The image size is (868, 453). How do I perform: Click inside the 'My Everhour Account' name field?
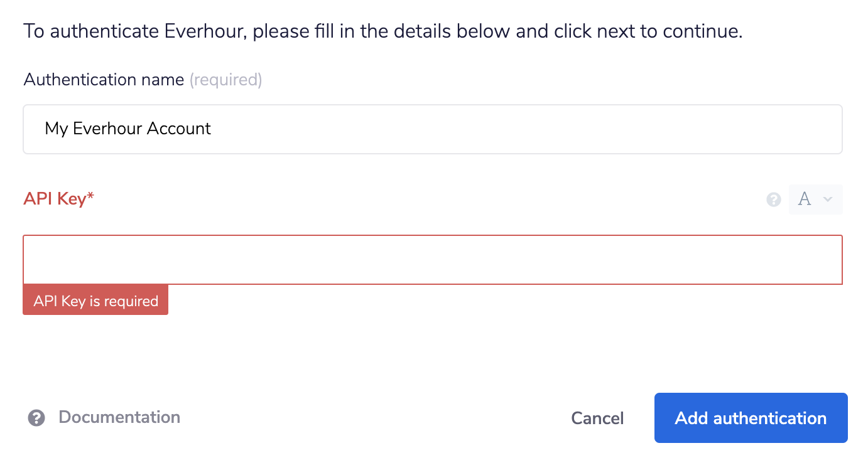click(x=251, y=129)
